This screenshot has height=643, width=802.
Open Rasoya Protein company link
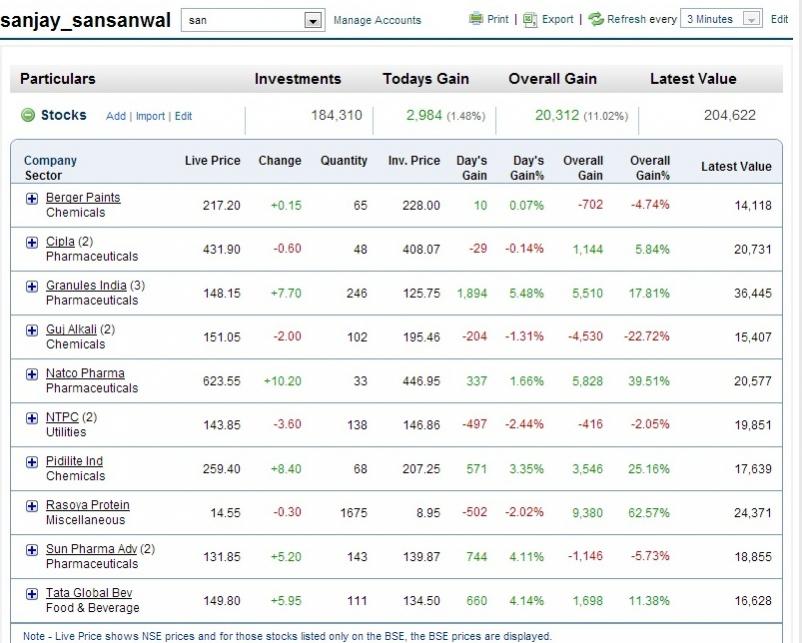pyautogui.click(x=87, y=505)
